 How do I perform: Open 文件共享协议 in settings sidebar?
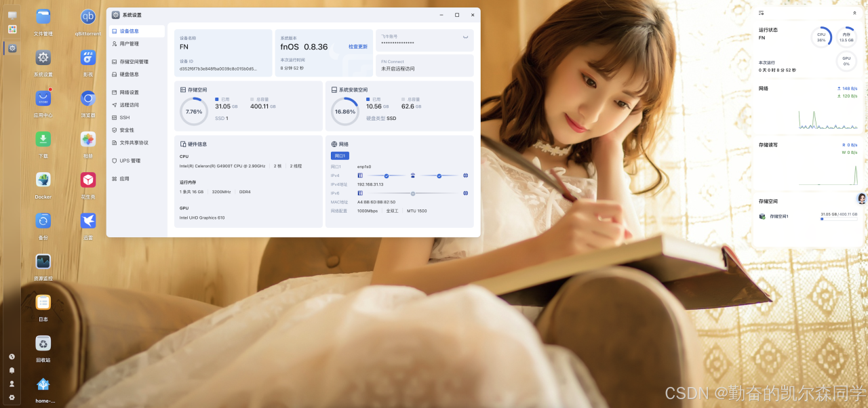coord(136,142)
